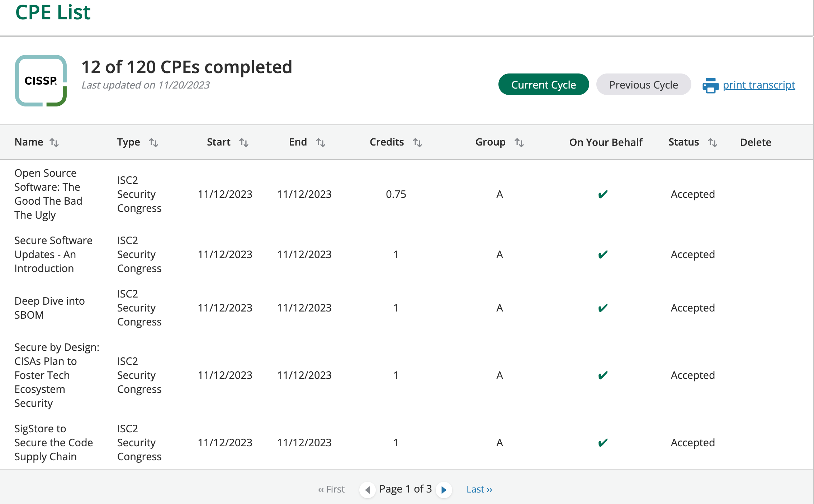This screenshot has height=504, width=814.
Task: Sort by Credits arrows icon
Action: pos(417,142)
